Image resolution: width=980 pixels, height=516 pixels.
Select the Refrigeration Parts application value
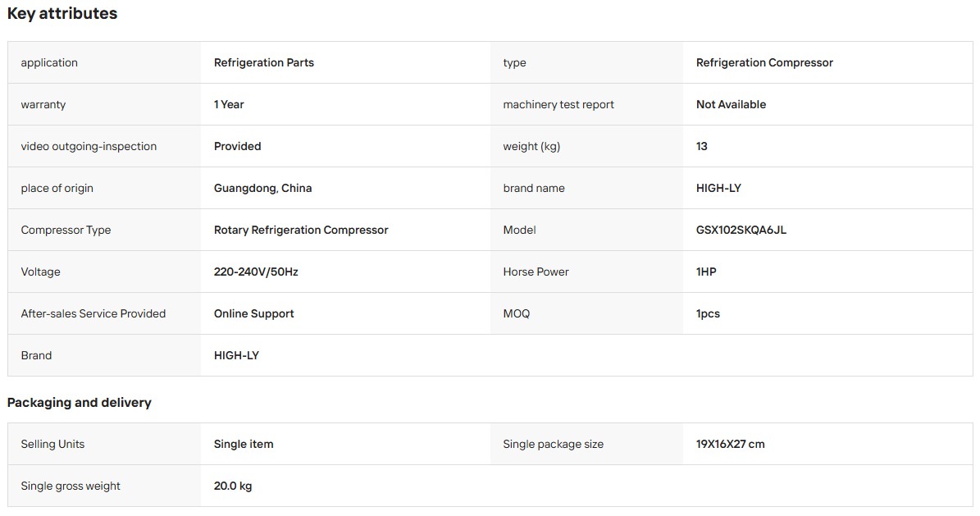click(x=264, y=62)
